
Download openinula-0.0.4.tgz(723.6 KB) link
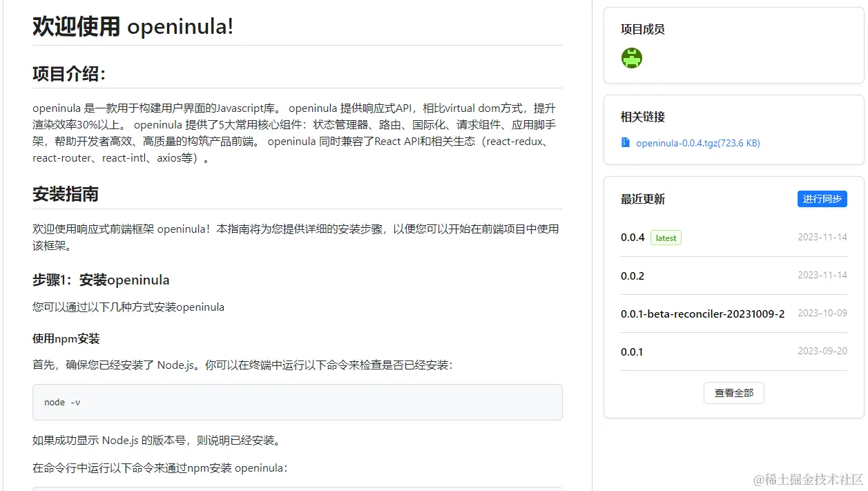pyautogui.click(x=697, y=143)
